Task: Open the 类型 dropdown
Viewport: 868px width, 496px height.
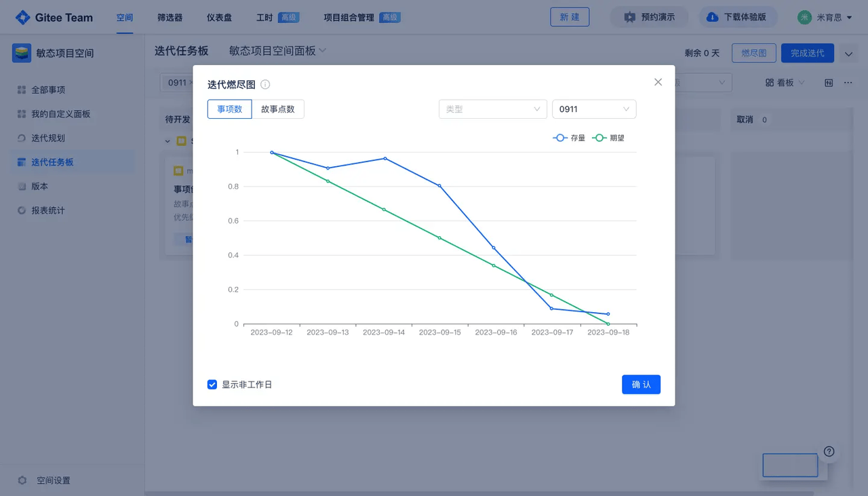Action: (492, 109)
